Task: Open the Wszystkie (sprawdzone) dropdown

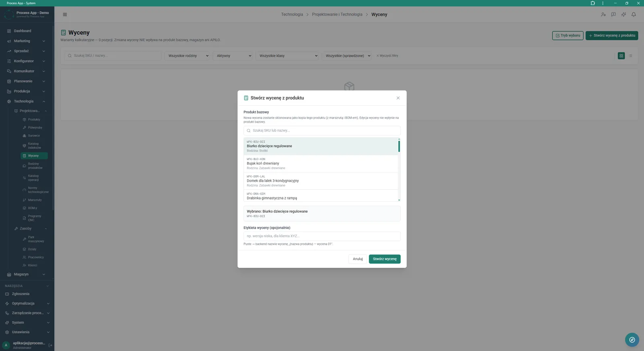Action: click(x=347, y=56)
